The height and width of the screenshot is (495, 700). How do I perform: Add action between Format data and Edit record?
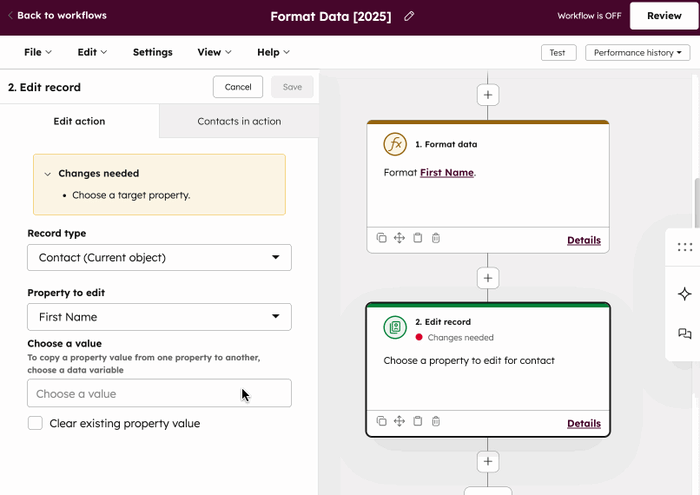pyautogui.click(x=488, y=278)
